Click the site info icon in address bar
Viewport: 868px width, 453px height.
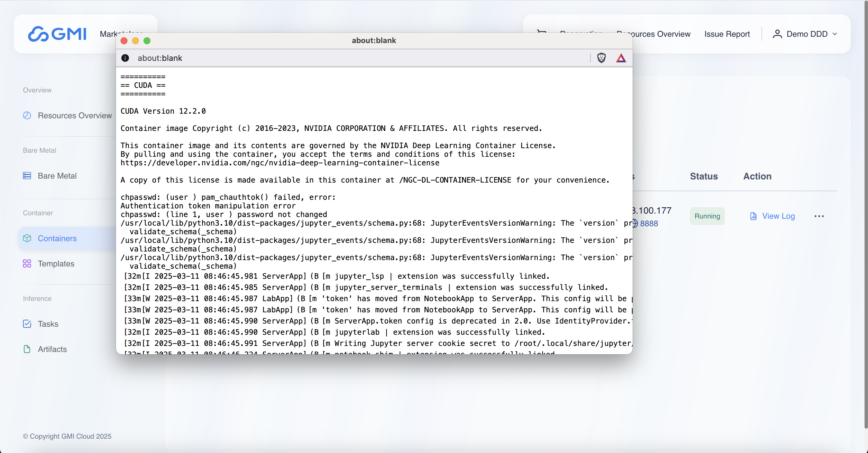(125, 58)
